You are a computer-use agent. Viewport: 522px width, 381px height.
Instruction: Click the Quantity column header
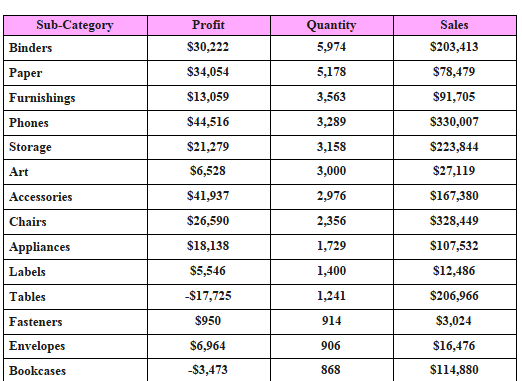pyautogui.click(x=332, y=25)
